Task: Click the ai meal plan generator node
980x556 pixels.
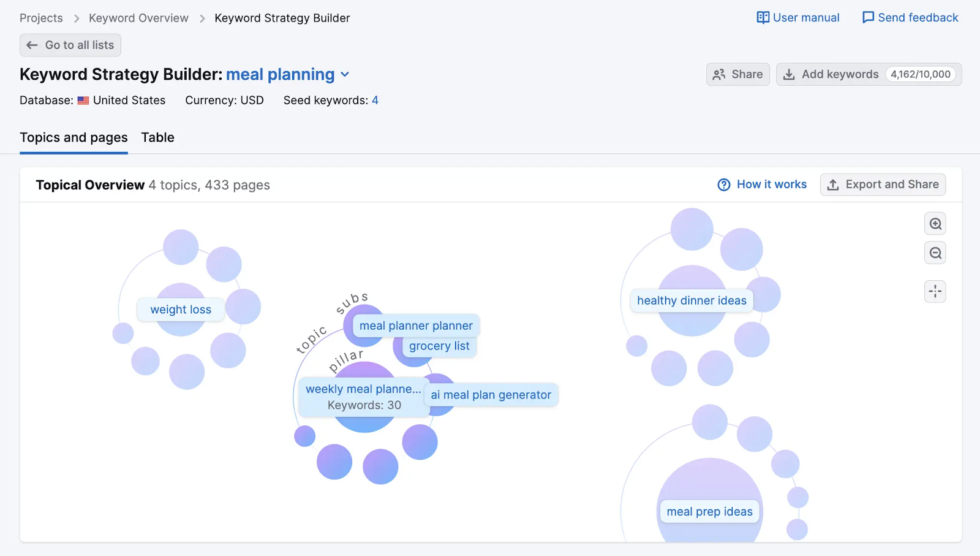Action: click(x=490, y=395)
